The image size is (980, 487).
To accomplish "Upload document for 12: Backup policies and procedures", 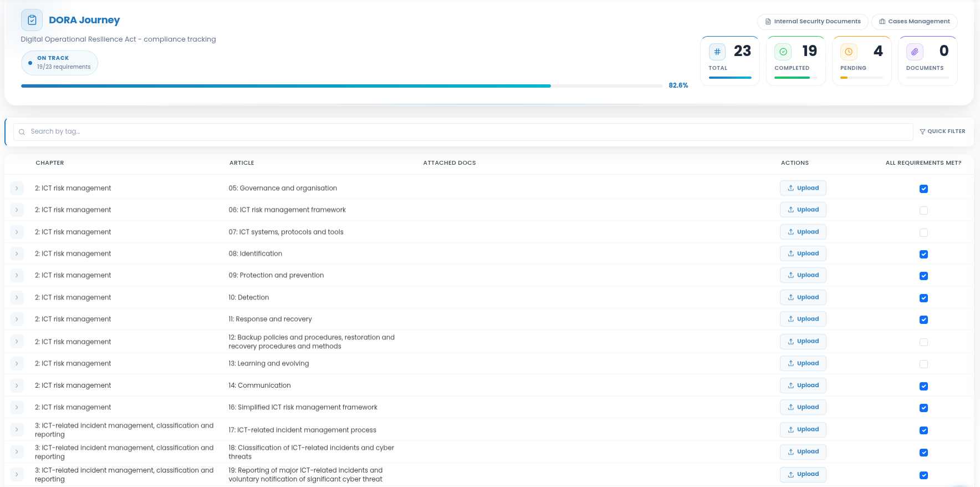I will click(803, 341).
